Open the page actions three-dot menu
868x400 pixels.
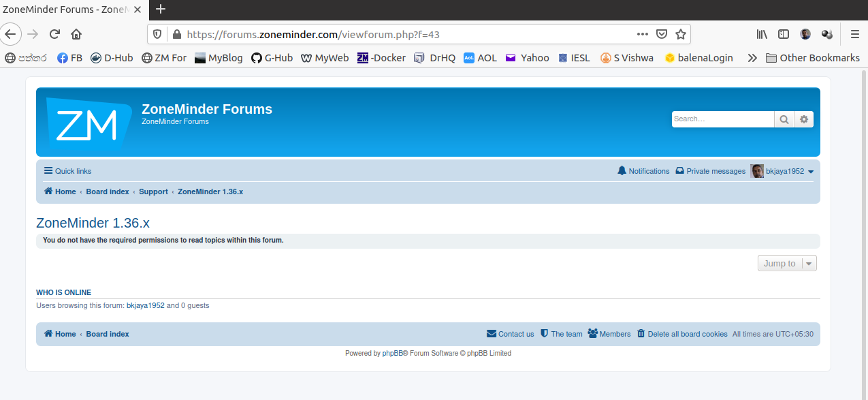(x=643, y=34)
